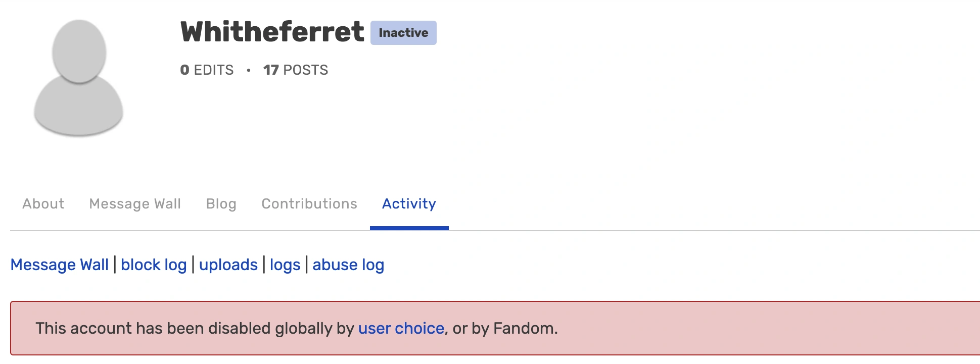View the Contributions tab

pos(309,204)
